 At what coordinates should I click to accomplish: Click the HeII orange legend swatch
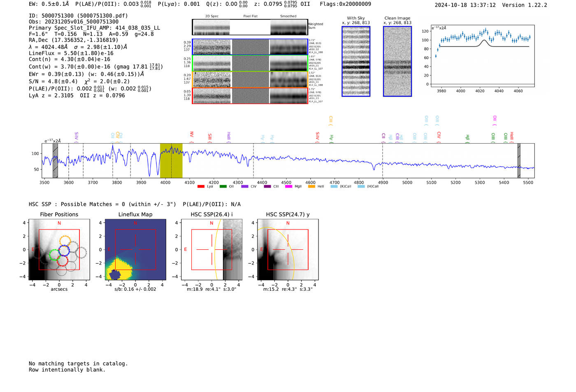[311, 186]
